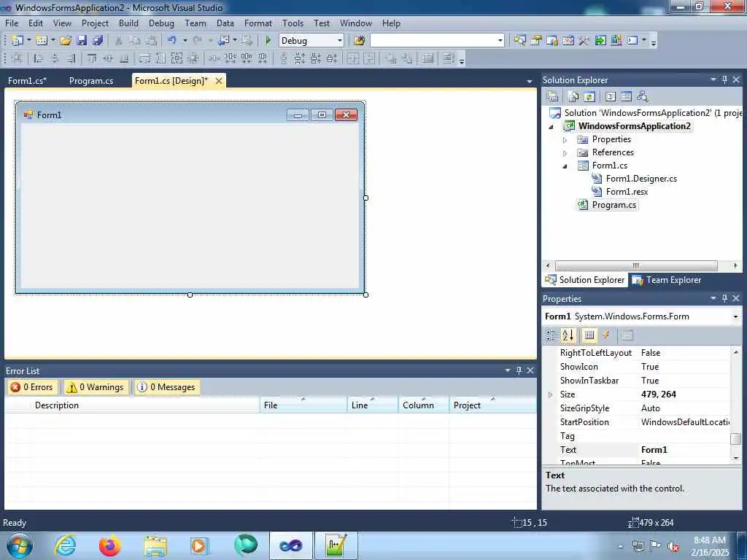Switch to the Program.cs tab

point(91,81)
